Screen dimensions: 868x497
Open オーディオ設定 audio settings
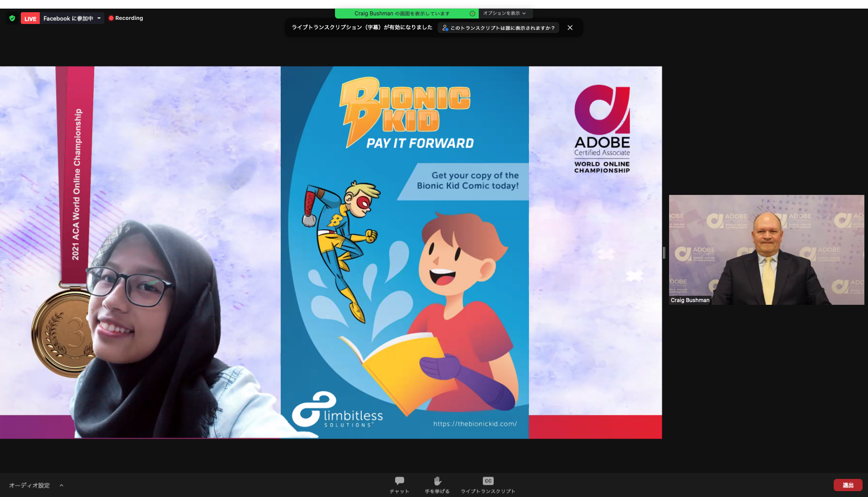coord(29,485)
